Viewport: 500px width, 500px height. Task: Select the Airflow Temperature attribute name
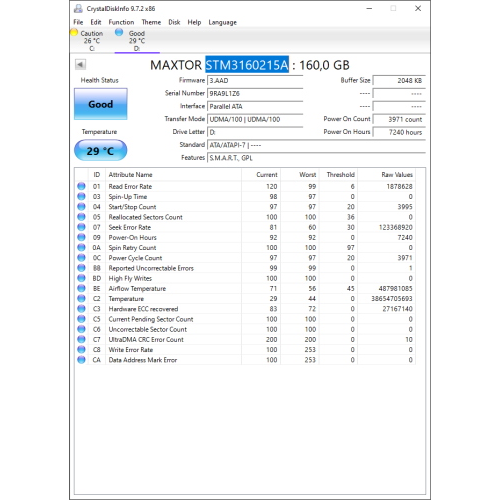click(x=137, y=289)
